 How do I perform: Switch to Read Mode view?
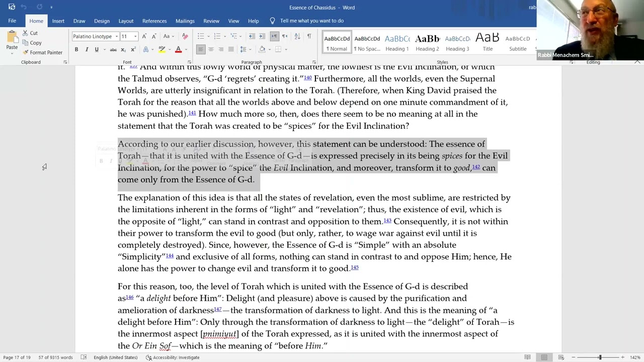click(x=527, y=357)
